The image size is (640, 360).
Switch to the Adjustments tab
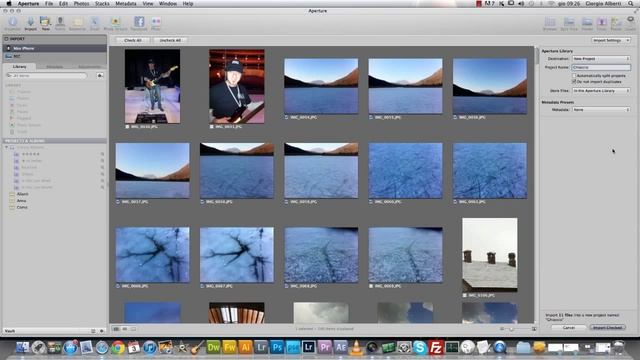coord(89,67)
